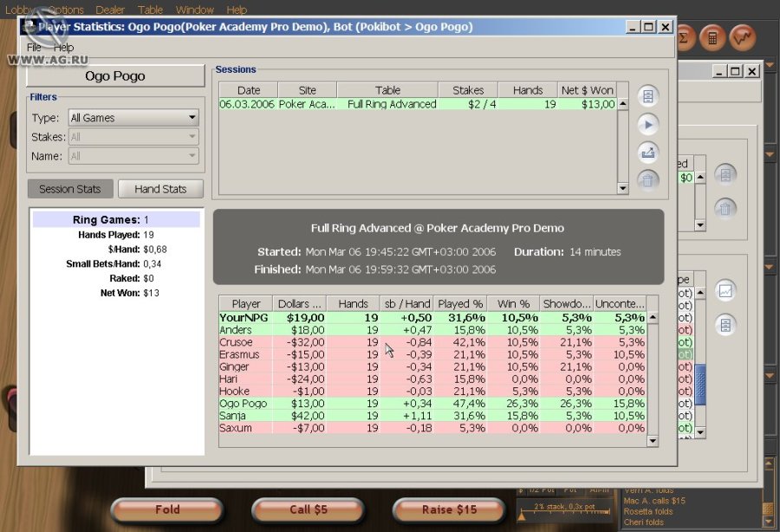Image resolution: width=780 pixels, height=532 pixels.
Task: Click the delete session trash icon
Action: coord(648,180)
